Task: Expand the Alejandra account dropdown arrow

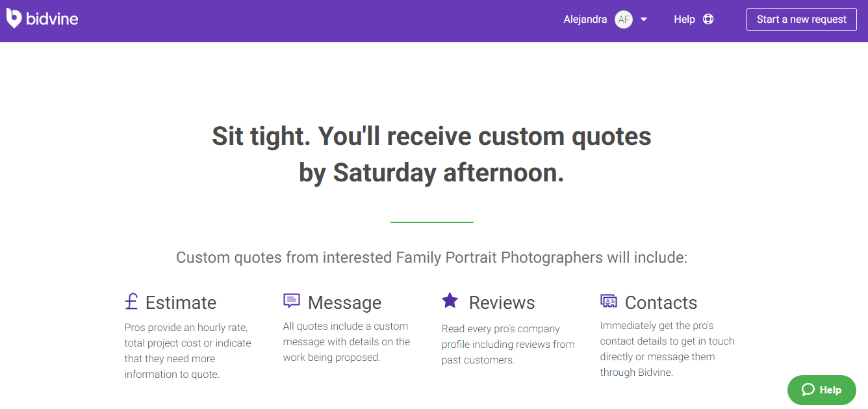Action: 644,20
